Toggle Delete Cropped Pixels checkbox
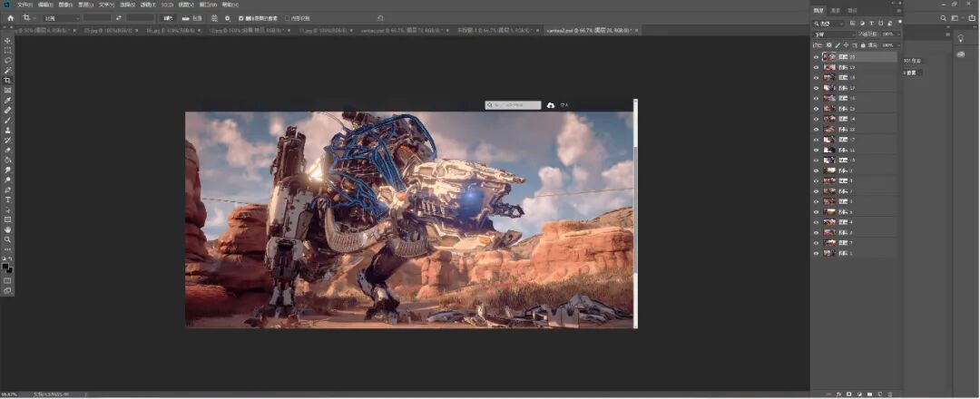 (241, 18)
